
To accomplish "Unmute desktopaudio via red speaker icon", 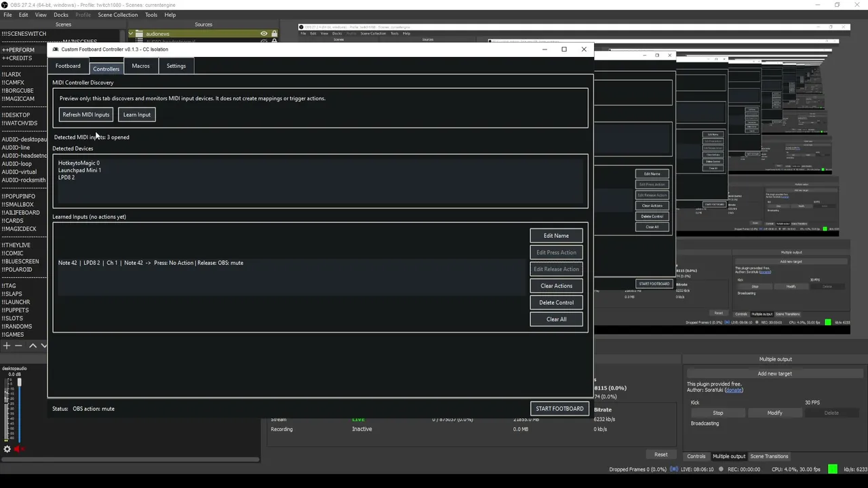I will coord(19,449).
